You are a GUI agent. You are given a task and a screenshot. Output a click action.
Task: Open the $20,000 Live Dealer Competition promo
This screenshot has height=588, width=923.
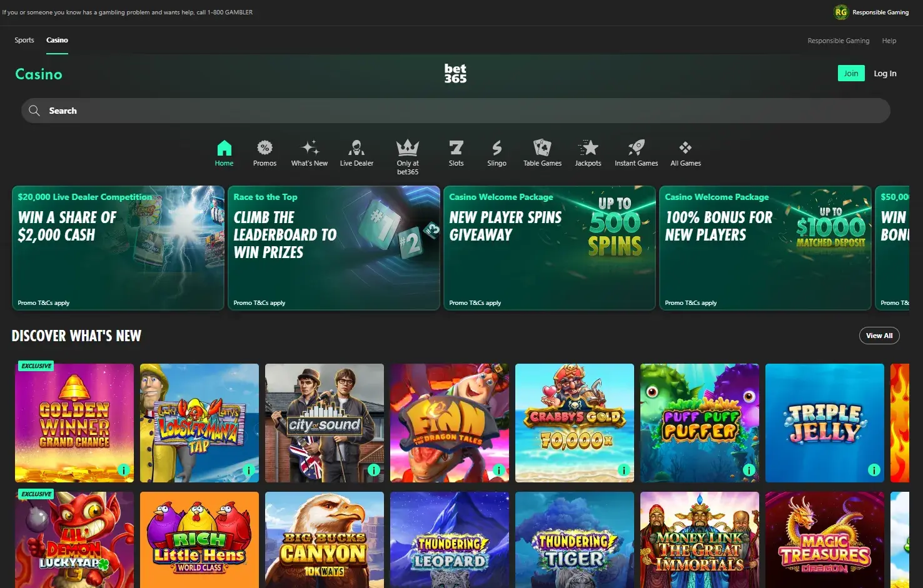118,248
